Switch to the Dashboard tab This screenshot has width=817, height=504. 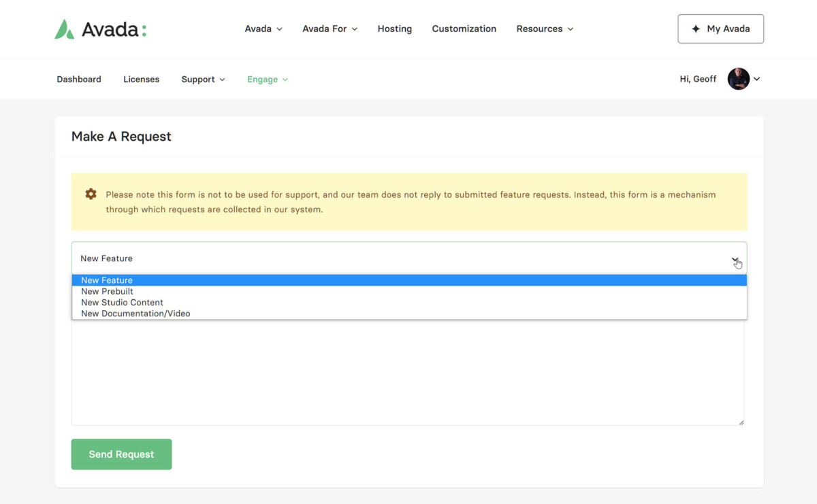pos(79,80)
